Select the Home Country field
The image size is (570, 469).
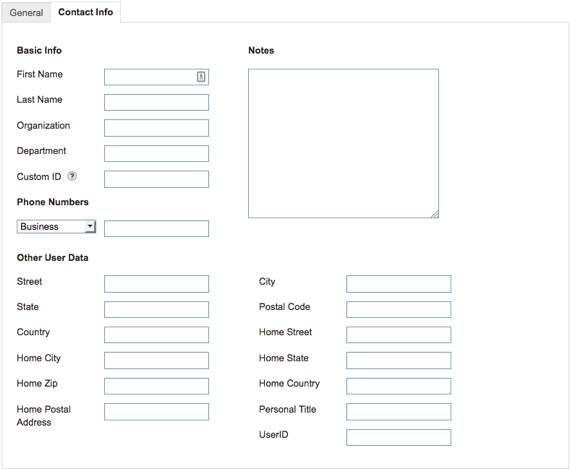[x=399, y=386]
